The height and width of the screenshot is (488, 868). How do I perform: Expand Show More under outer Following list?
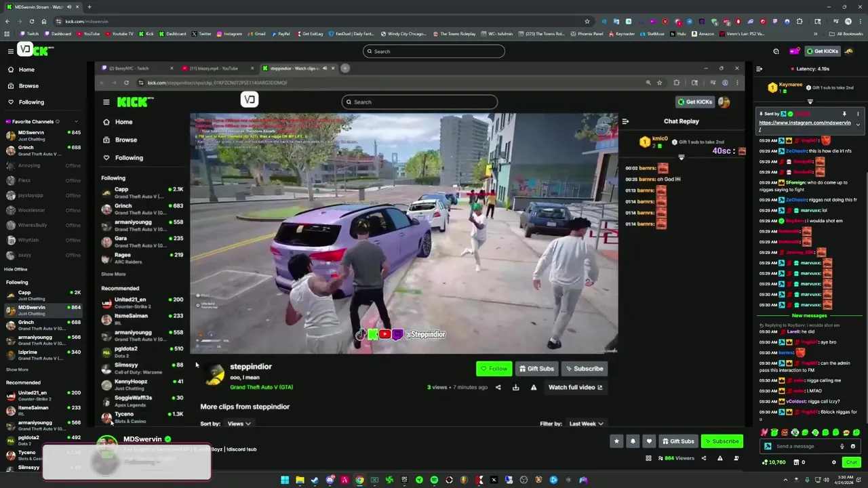coord(17,370)
